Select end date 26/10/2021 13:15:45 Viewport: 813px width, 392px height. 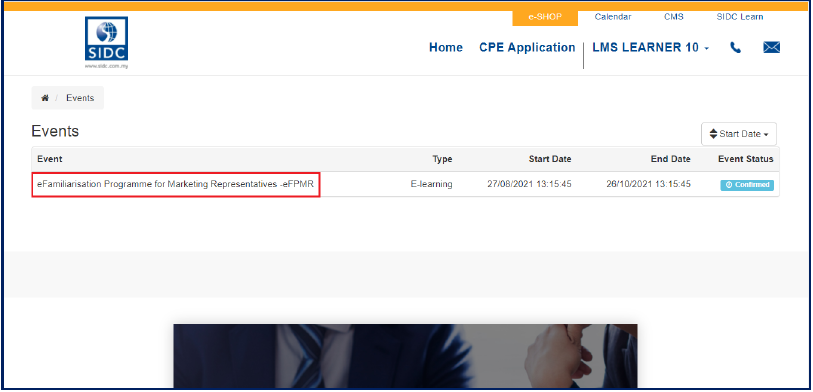pyautogui.click(x=648, y=184)
